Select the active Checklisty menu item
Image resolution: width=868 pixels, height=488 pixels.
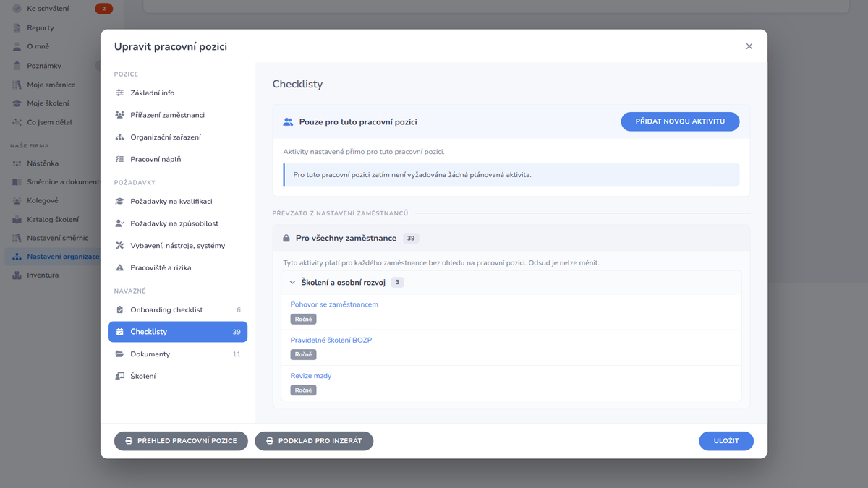click(x=178, y=332)
